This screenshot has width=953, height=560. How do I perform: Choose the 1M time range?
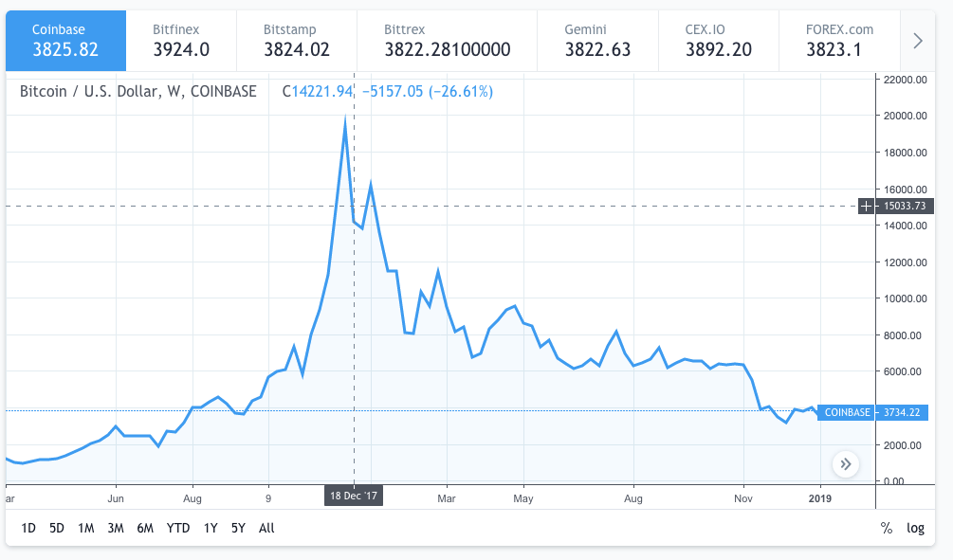(86, 528)
